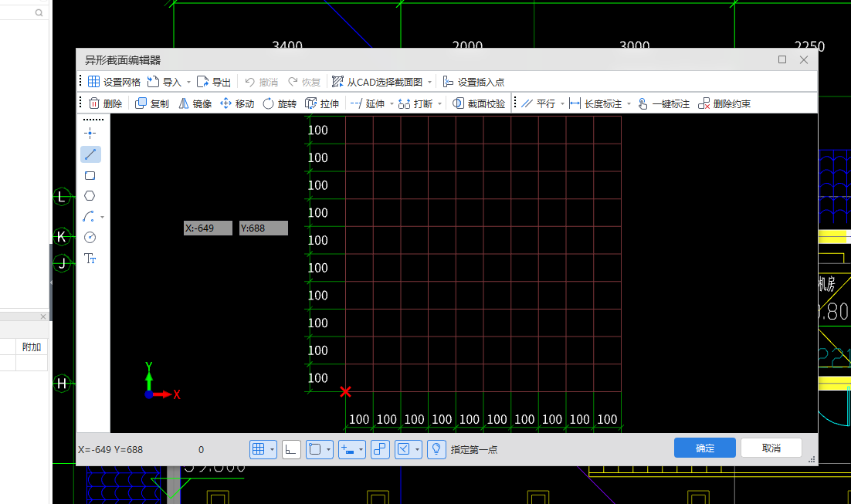Select the 打断 break tool
851x504 pixels.
point(415,103)
